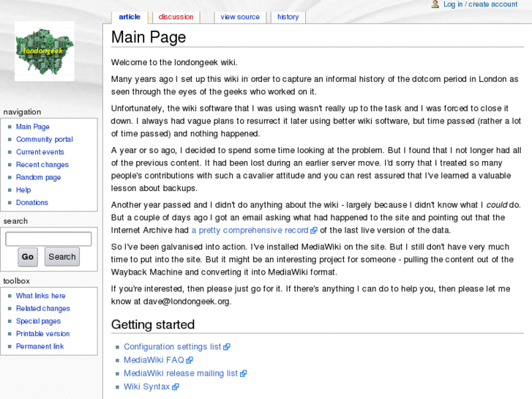Open the Donations link
This screenshot has width=532, height=399.
click(x=32, y=202)
